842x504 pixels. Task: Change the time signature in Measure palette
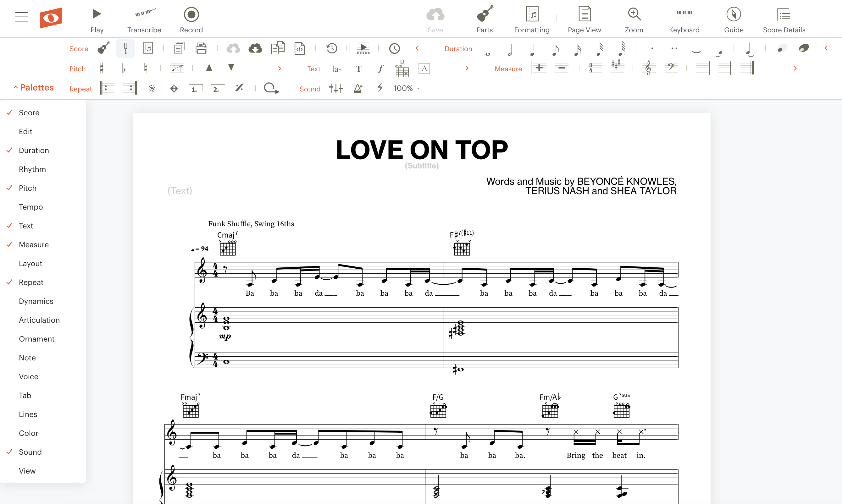[x=595, y=68]
